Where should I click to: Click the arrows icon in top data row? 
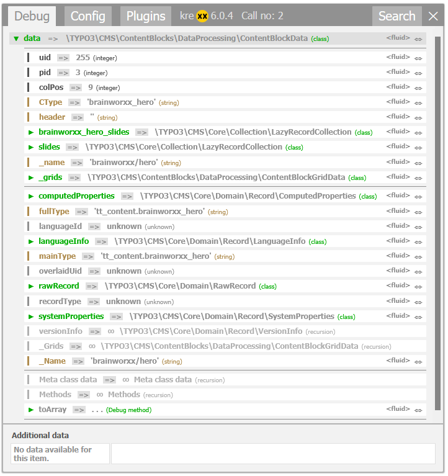(418, 39)
